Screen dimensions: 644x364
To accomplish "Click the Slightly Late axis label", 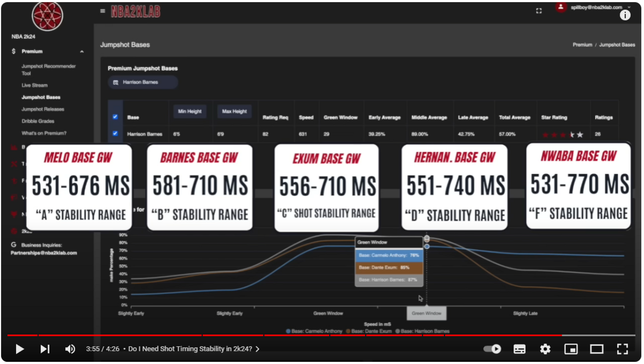I will (525, 313).
